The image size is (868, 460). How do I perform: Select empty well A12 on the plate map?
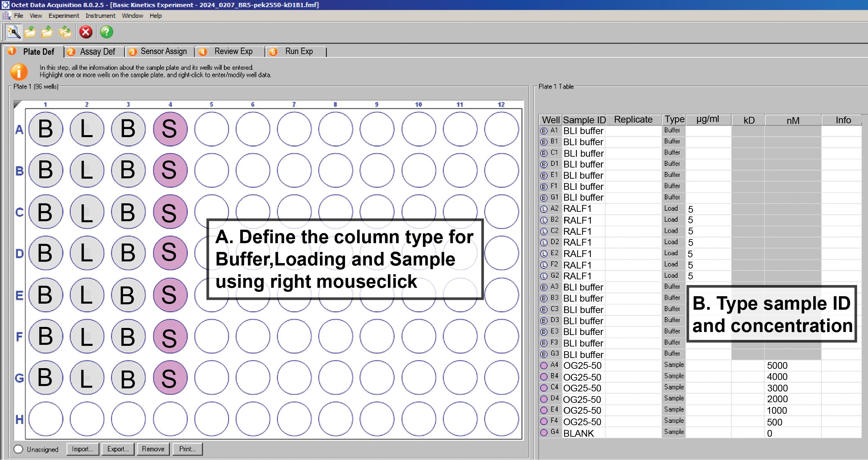tap(501, 129)
